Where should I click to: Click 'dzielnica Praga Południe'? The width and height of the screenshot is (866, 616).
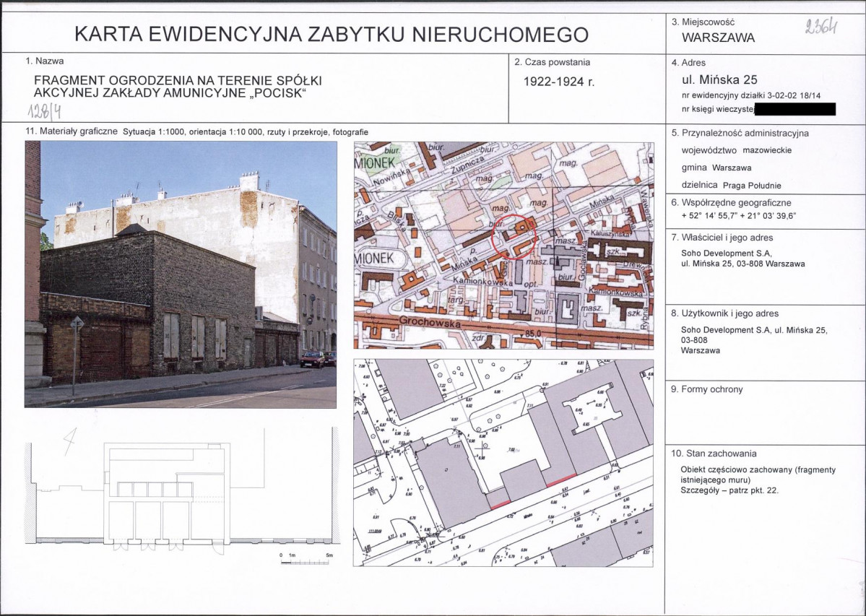(x=731, y=185)
